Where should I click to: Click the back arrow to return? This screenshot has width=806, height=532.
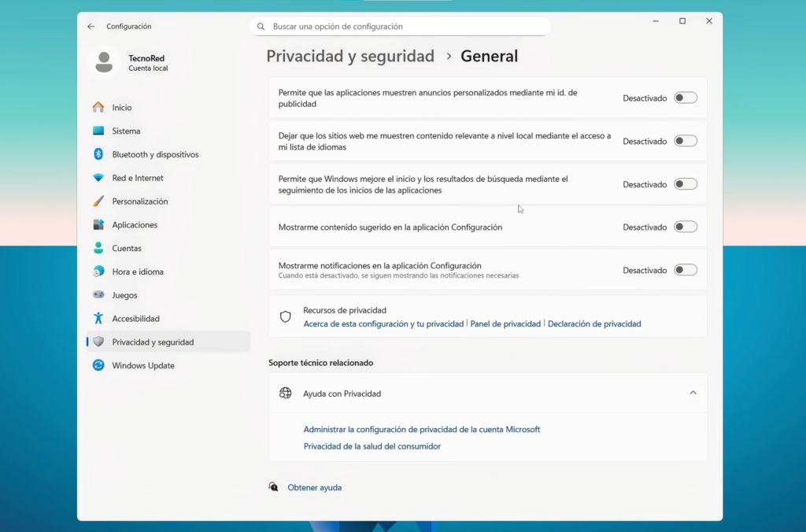pyautogui.click(x=91, y=26)
